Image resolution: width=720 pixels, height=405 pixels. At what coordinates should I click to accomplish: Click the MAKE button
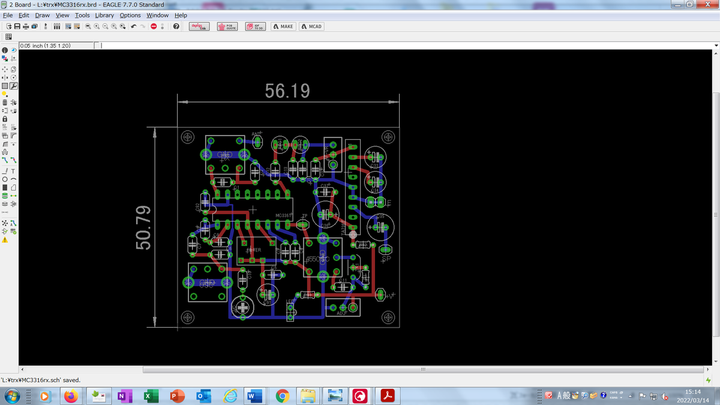click(x=283, y=27)
